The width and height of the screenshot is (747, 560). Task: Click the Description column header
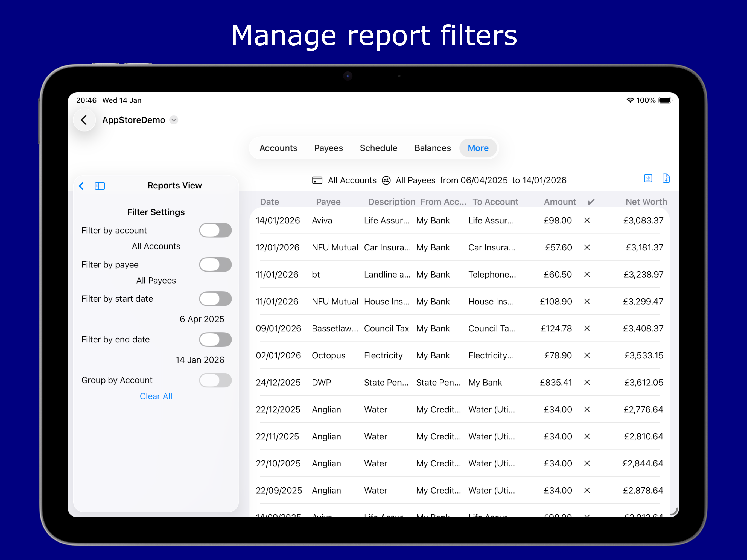pyautogui.click(x=391, y=202)
